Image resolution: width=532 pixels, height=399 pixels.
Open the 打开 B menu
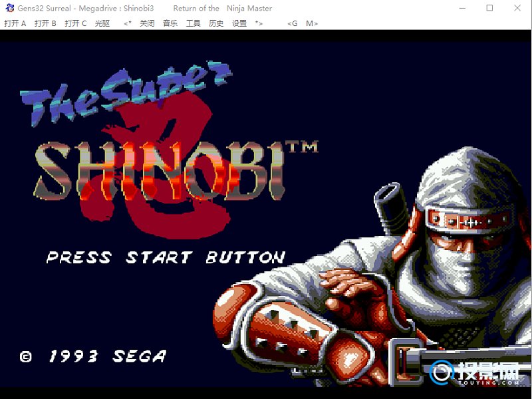(45, 23)
